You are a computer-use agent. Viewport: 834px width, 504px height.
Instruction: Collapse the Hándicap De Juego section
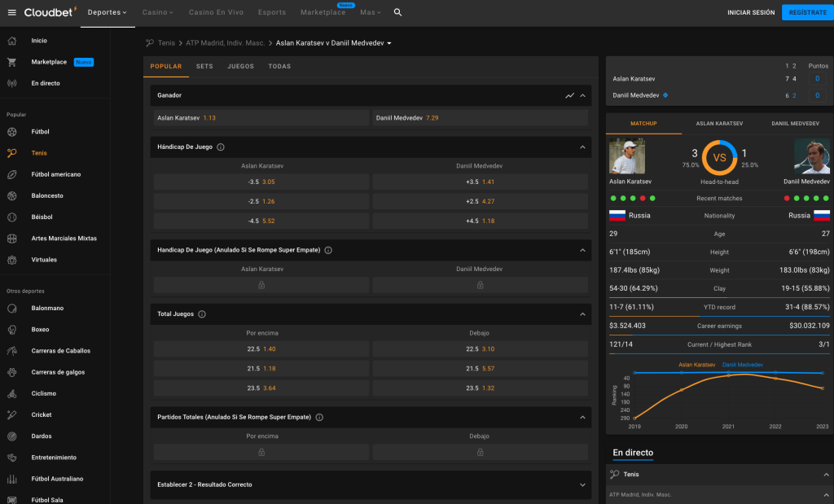582,147
